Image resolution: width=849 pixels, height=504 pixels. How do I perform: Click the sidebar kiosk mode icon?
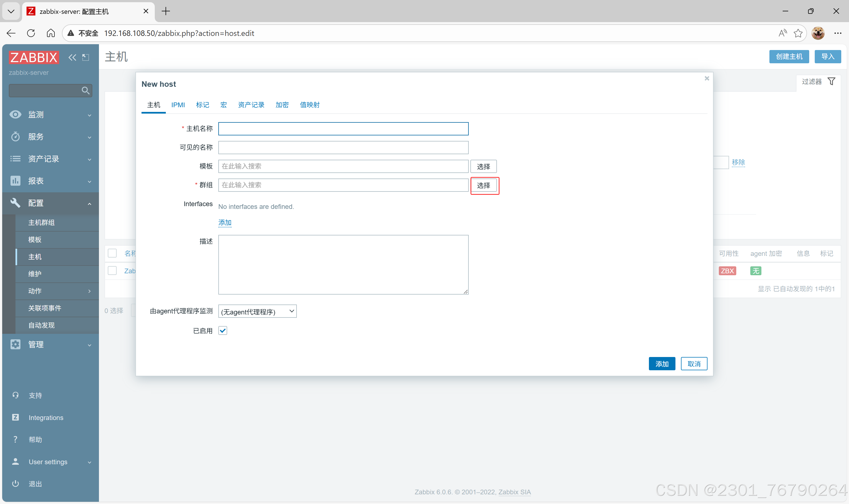click(86, 57)
